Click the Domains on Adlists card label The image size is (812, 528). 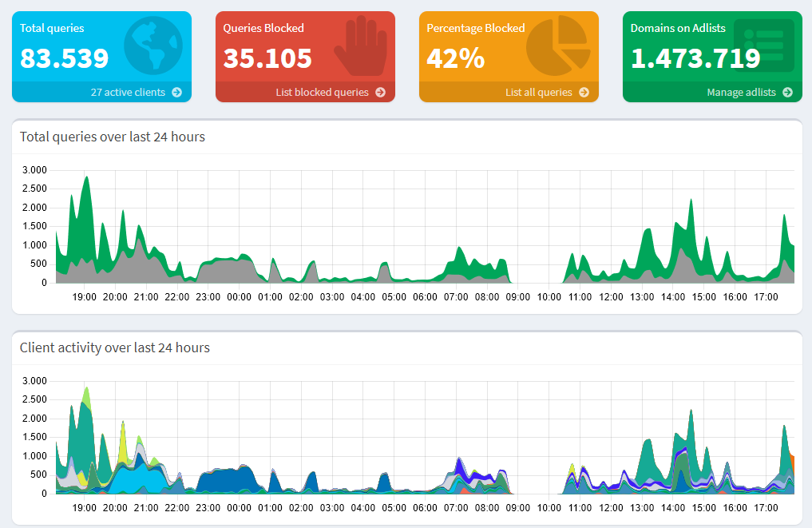(x=678, y=28)
